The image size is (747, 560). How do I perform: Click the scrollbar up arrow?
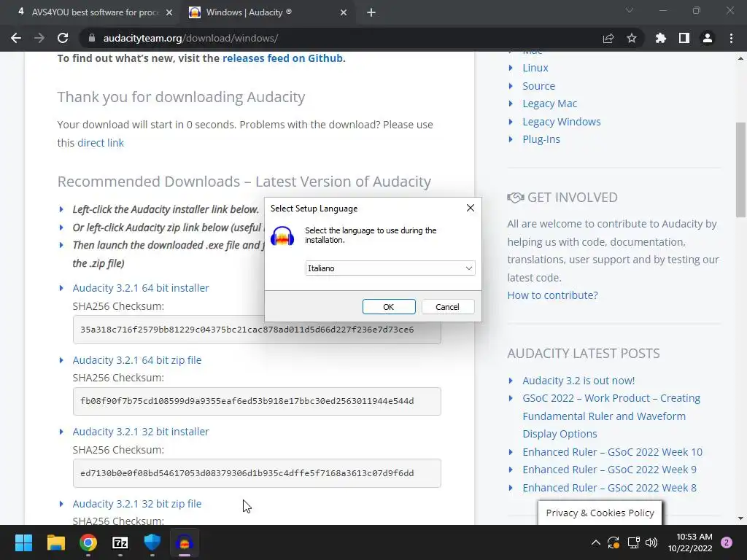(740, 58)
